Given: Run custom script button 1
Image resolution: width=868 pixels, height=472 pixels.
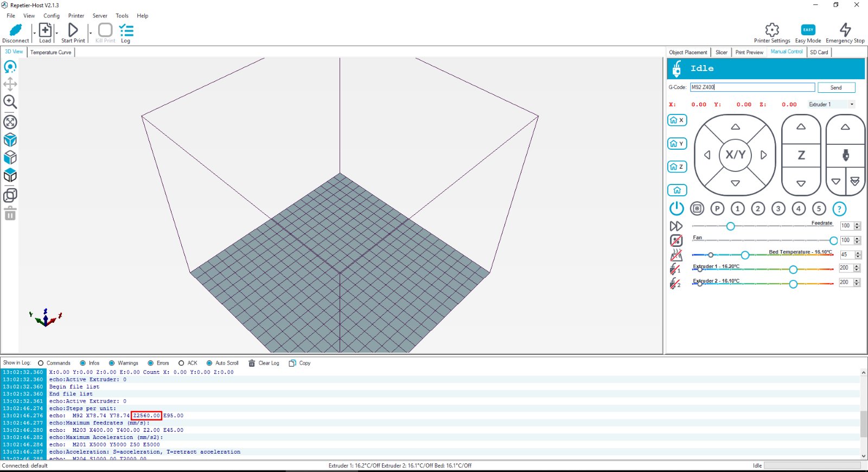Looking at the screenshot, I should (x=738, y=208).
